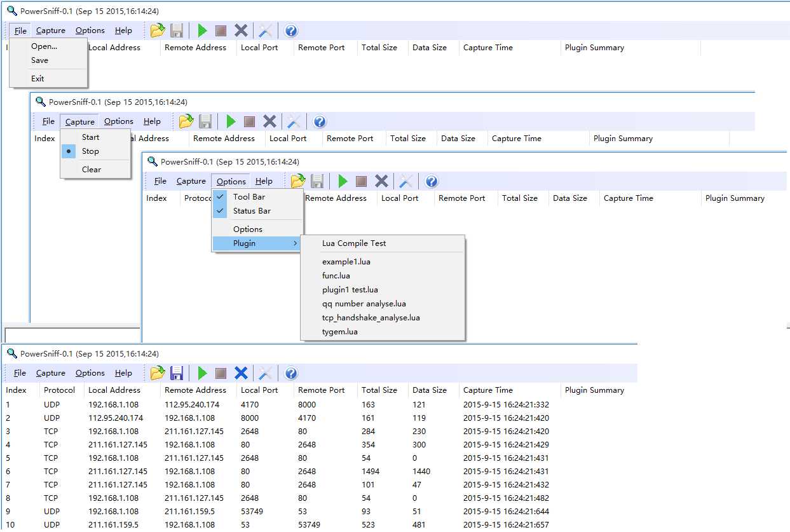The width and height of the screenshot is (790, 532).
Task: Click the help question icon in the window with the Options menu open
Action: click(432, 181)
